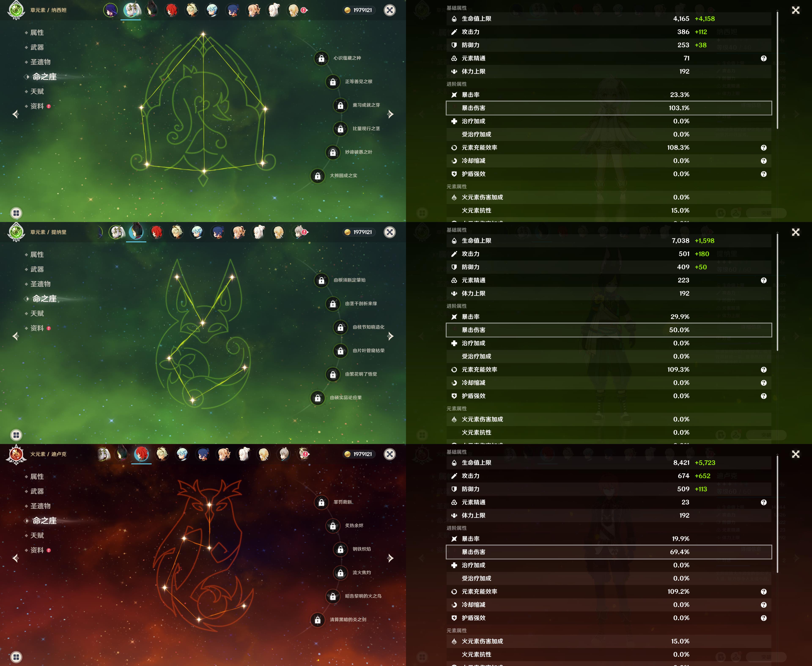The width and height of the screenshot is (812, 666).
Task: Open 天赋 tab on the 纳西妲 screen
Action: point(37,91)
